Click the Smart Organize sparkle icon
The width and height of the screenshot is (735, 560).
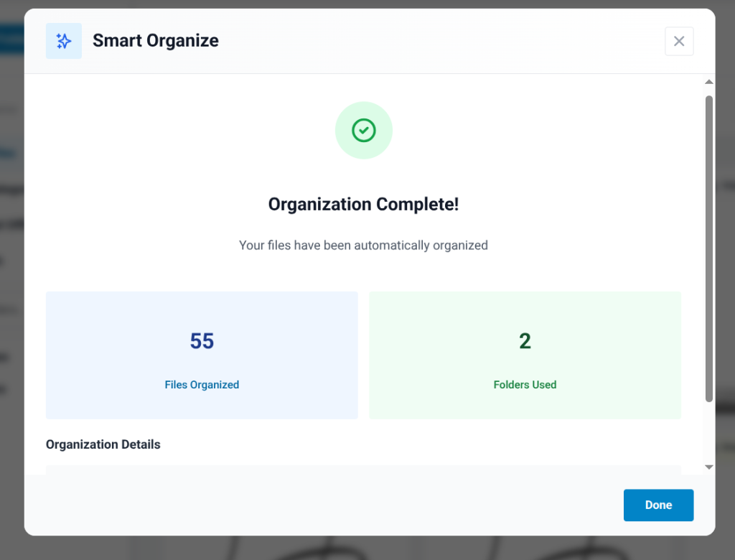[x=64, y=41]
